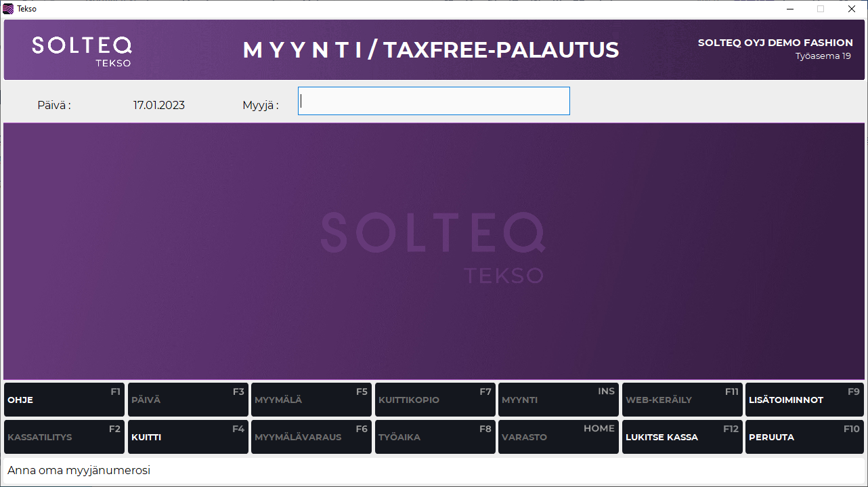The image size is (868, 487).
Task: Lock the register with LUKITSE KASSA
Action: 682,437
